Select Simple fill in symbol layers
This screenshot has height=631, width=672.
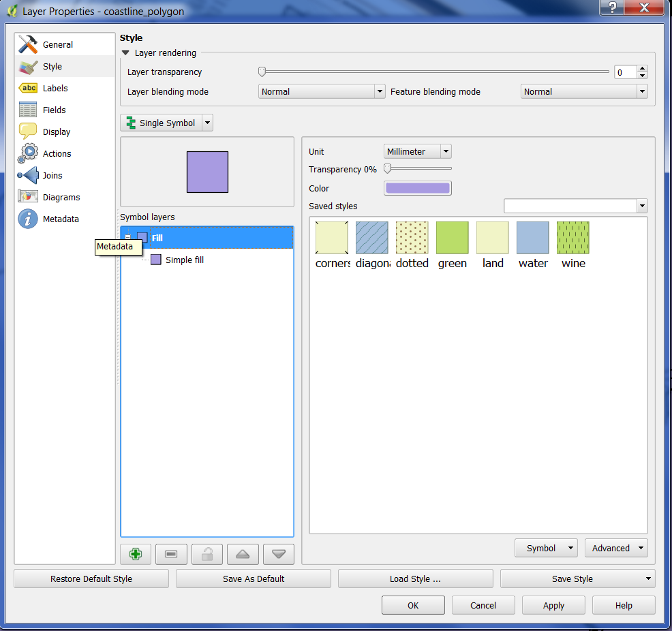coord(184,260)
